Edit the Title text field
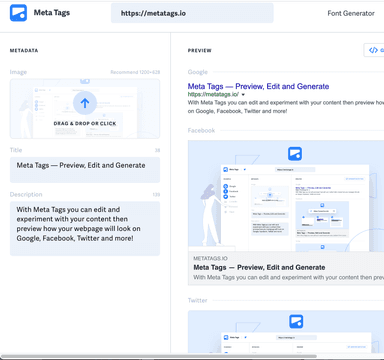Screen dimensions: 384x360 click(85, 170)
